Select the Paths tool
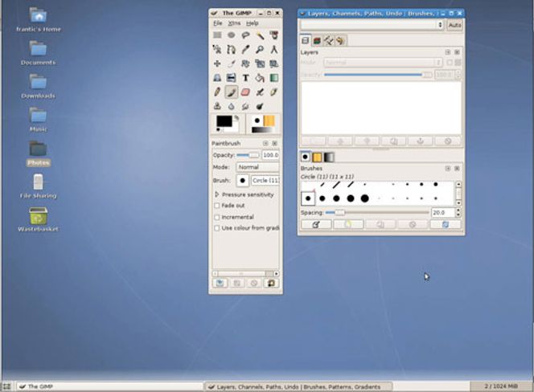534x392 pixels. click(x=232, y=49)
